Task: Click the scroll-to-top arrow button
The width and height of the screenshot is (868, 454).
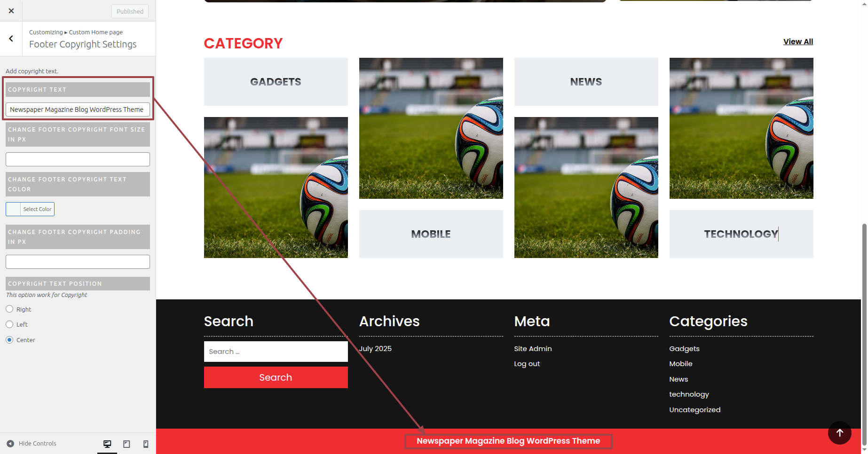Action: click(x=840, y=433)
